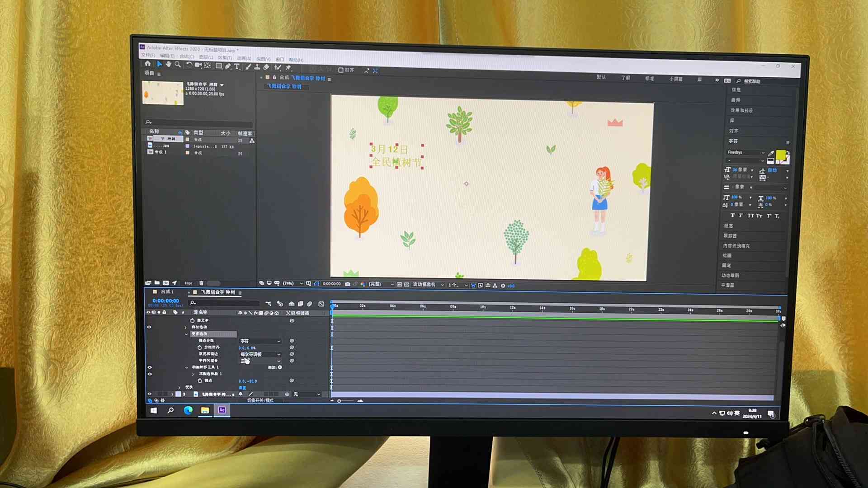Image resolution: width=868 pixels, height=488 pixels.
Task: Click the motion blur enable icon in timeline
Action: tap(310, 304)
